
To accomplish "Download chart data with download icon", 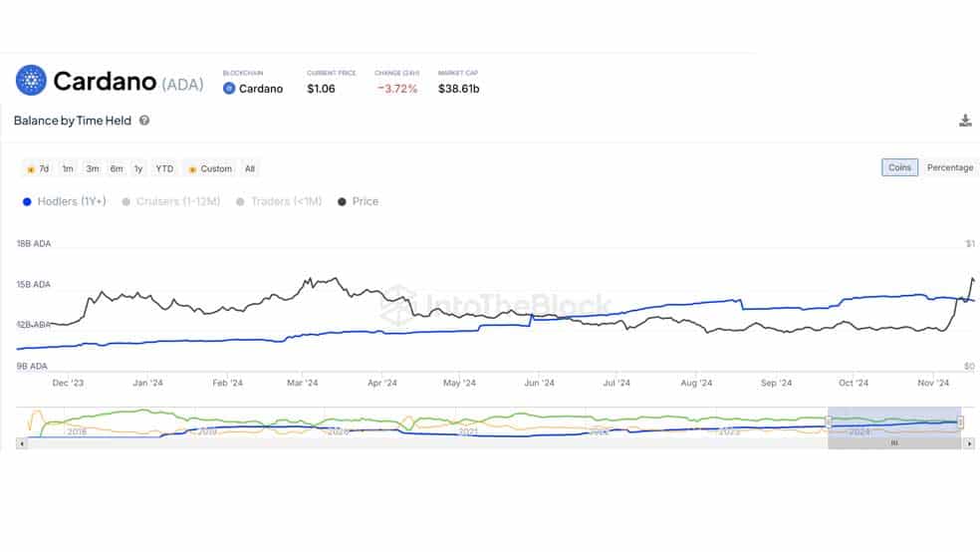I will point(965,121).
